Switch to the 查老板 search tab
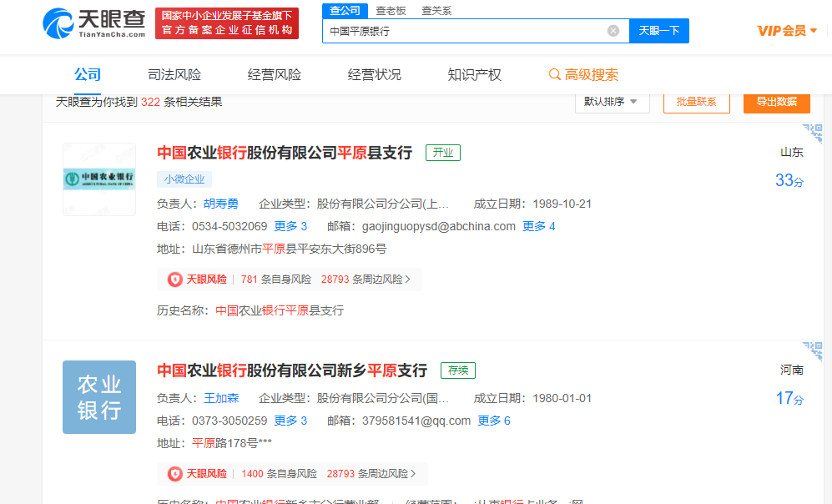 pos(391,11)
